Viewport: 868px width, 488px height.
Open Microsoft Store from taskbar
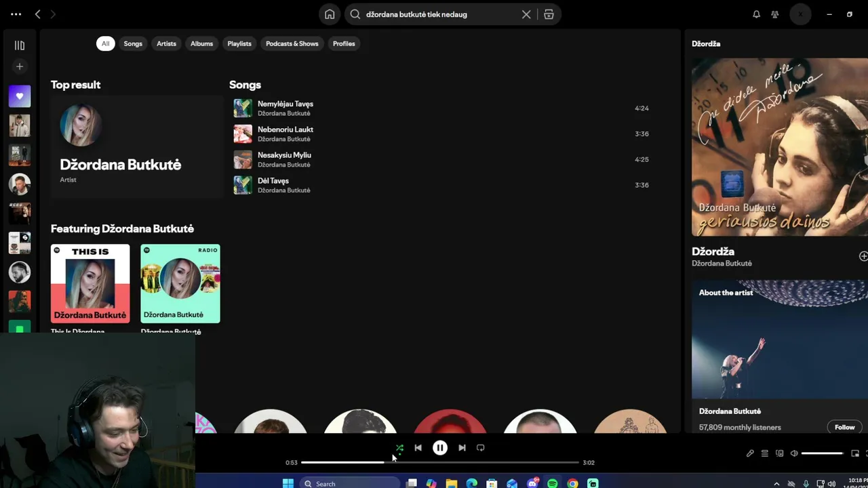click(x=492, y=483)
